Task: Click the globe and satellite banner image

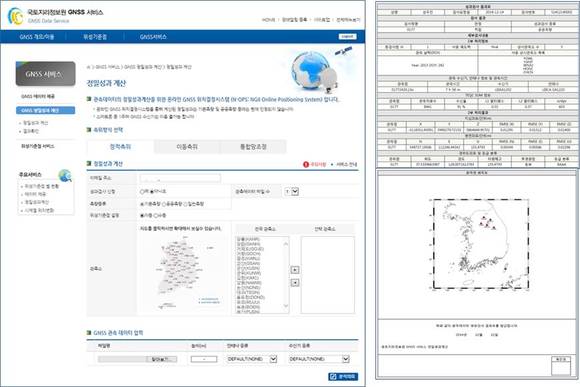Action: click(321, 70)
